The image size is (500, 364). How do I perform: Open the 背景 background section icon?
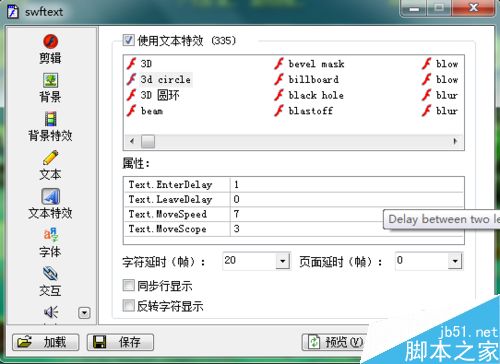51,80
